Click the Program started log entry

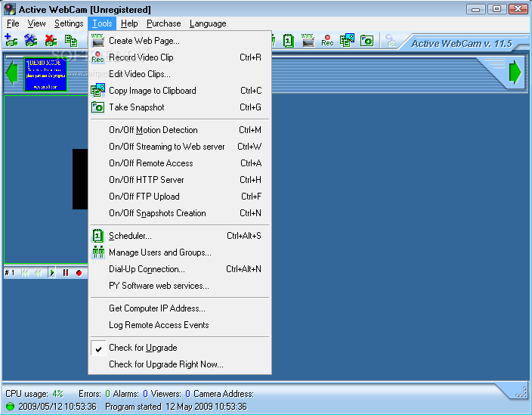point(176,407)
